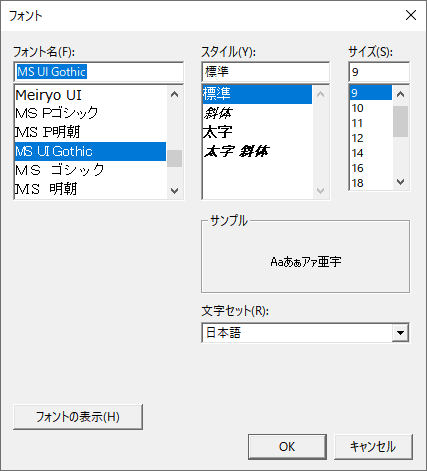Click the フォント名 text input field
Screen dimensions: 427x471
(x=99, y=72)
